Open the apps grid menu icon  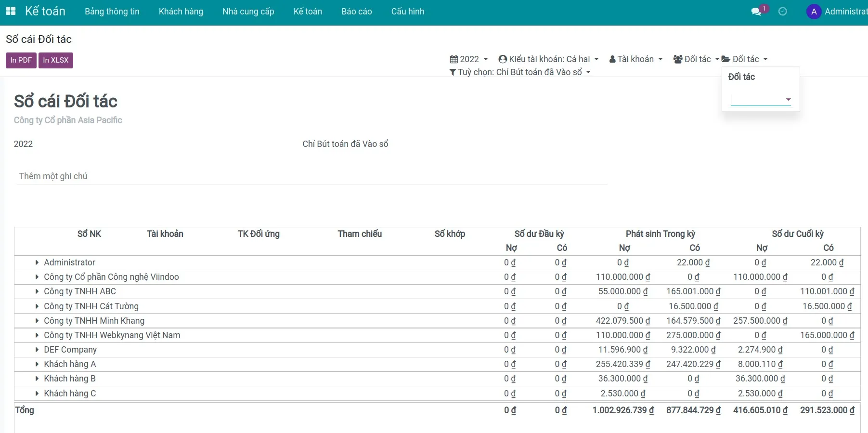tap(11, 11)
